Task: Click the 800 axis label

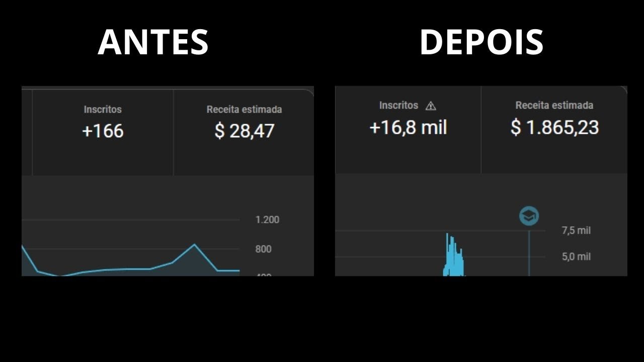Action: 263,249
